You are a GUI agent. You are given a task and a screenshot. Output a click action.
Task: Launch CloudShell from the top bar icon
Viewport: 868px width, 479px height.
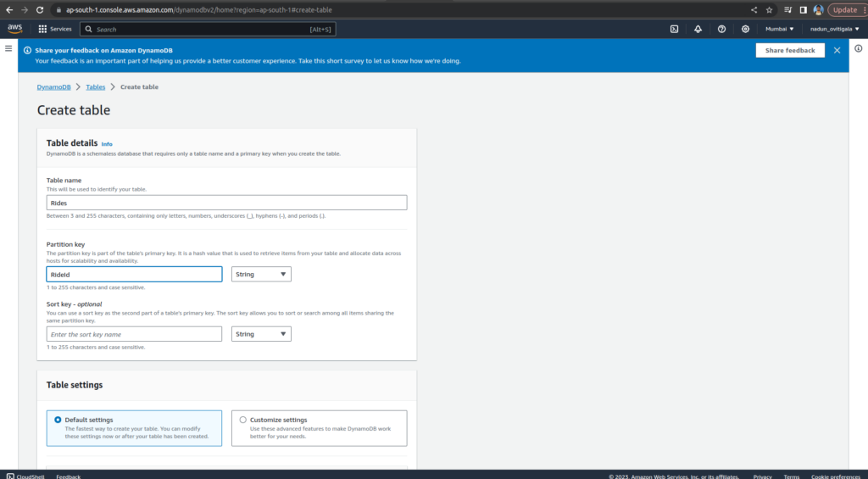pyautogui.click(x=674, y=29)
